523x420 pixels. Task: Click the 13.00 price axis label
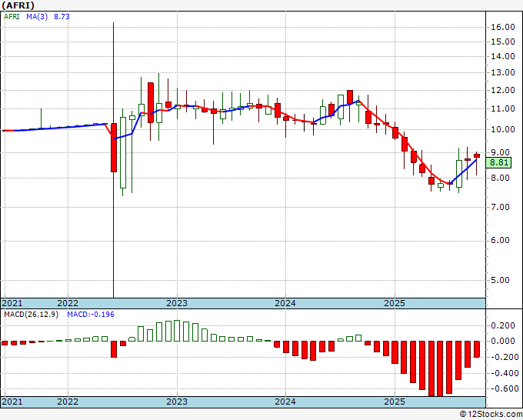[503, 72]
